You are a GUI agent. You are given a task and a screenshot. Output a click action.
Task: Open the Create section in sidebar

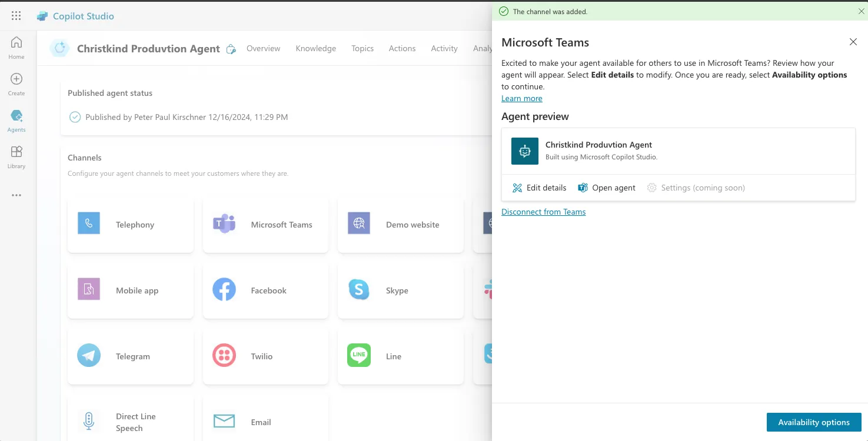[16, 83]
